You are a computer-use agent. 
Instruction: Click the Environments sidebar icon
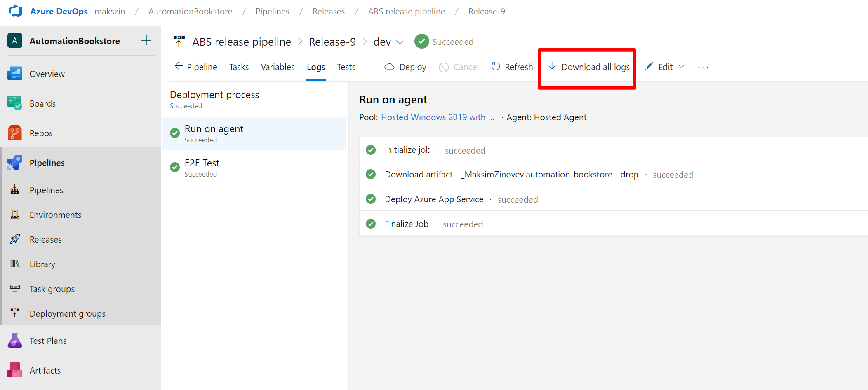[x=15, y=215]
